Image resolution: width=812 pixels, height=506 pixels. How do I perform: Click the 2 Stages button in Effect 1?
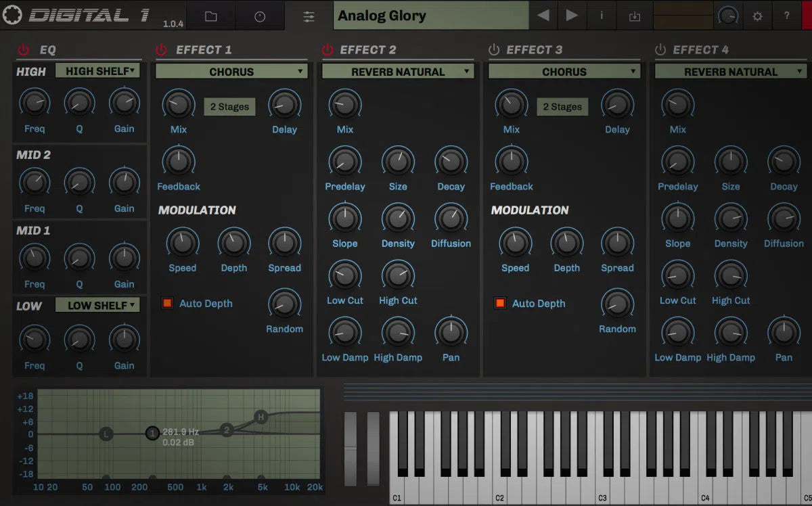(x=229, y=106)
